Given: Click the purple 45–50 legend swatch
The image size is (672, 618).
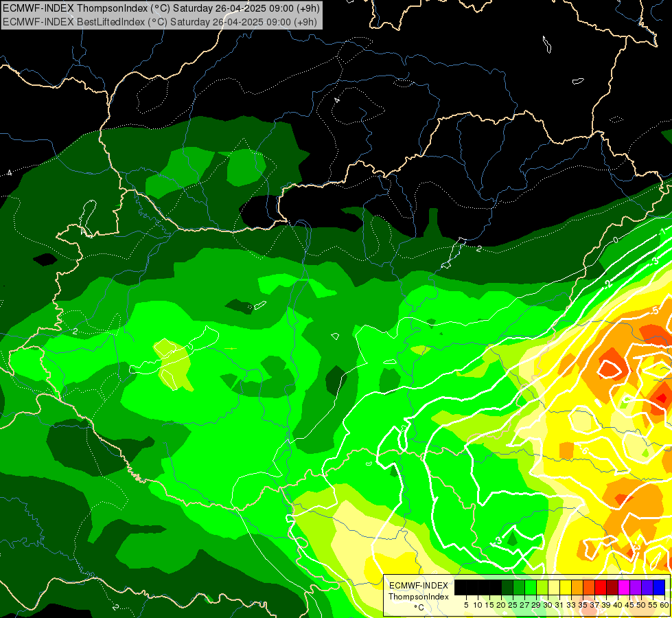Looking at the screenshot, I should click(636, 587).
